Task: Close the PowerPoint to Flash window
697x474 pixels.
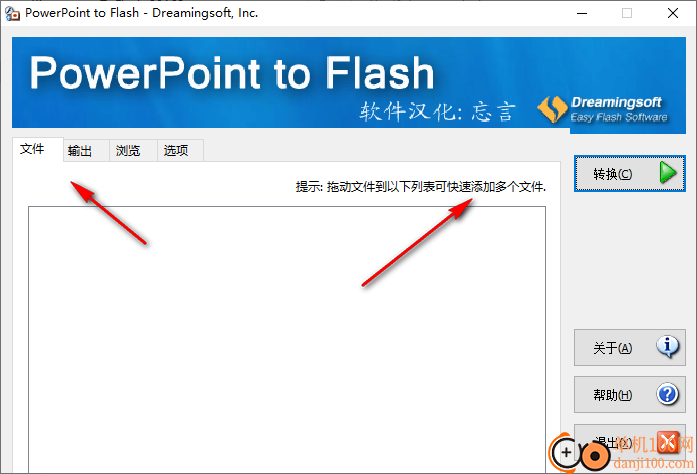Action: pyautogui.click(x=673, y=13)
